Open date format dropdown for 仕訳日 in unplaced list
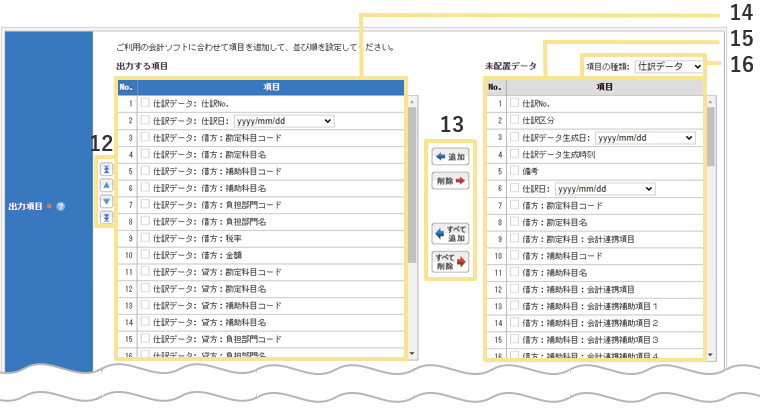Viewport: 760px width, 409px height. click(x=605, y=188)
